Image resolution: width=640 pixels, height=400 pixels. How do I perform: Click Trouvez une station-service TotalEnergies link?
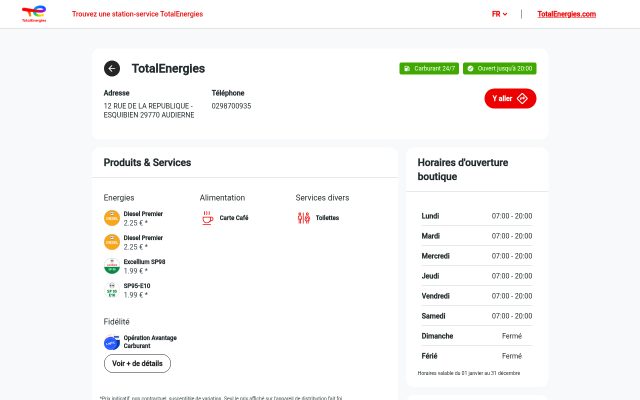tap(138, 14)
